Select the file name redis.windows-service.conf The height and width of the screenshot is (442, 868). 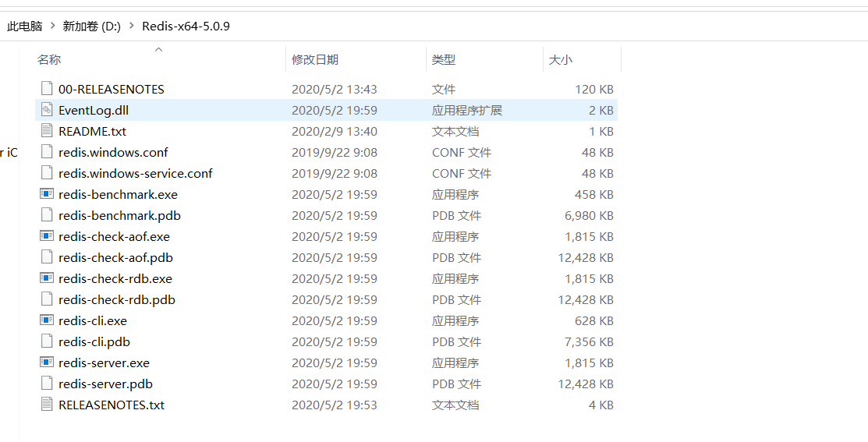pos(136,173)
